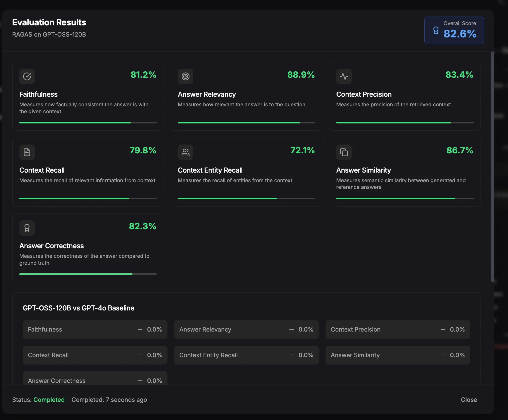Click the dash icon in the Faithfulness baseline row
508x420 pixels.
click(140, 329)
